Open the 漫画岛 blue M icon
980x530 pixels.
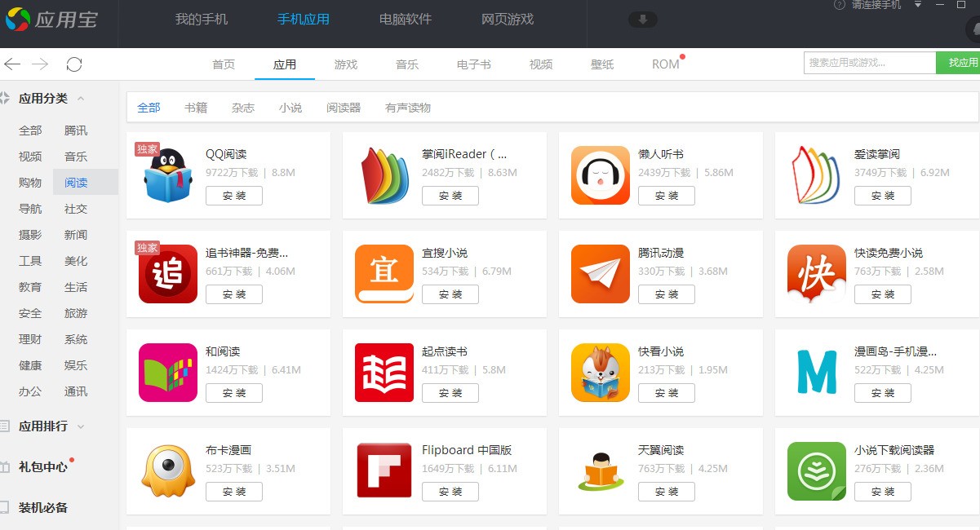[817, 373]
